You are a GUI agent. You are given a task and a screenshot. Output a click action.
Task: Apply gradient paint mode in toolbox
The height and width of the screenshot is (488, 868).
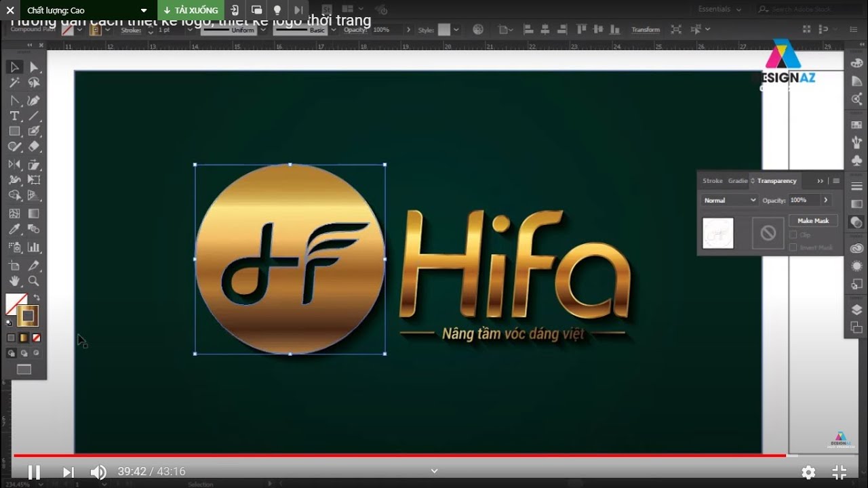click(24, 338)
